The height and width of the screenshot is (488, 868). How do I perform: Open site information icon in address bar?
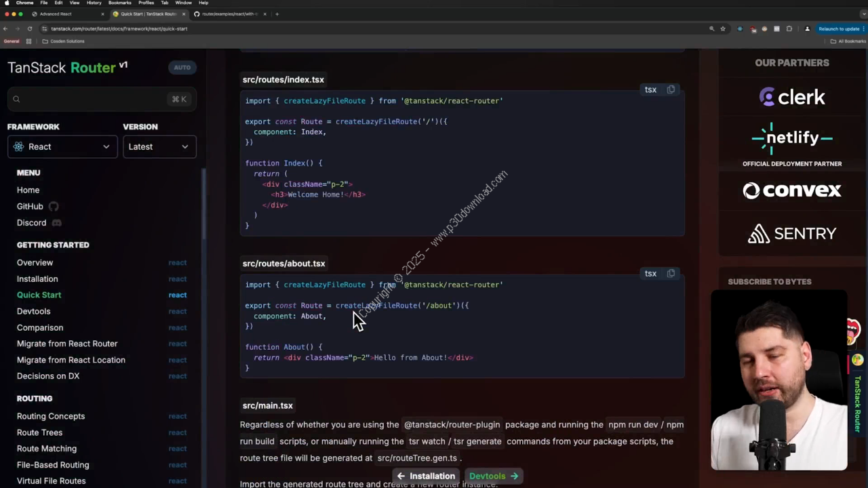pos(44,28)
